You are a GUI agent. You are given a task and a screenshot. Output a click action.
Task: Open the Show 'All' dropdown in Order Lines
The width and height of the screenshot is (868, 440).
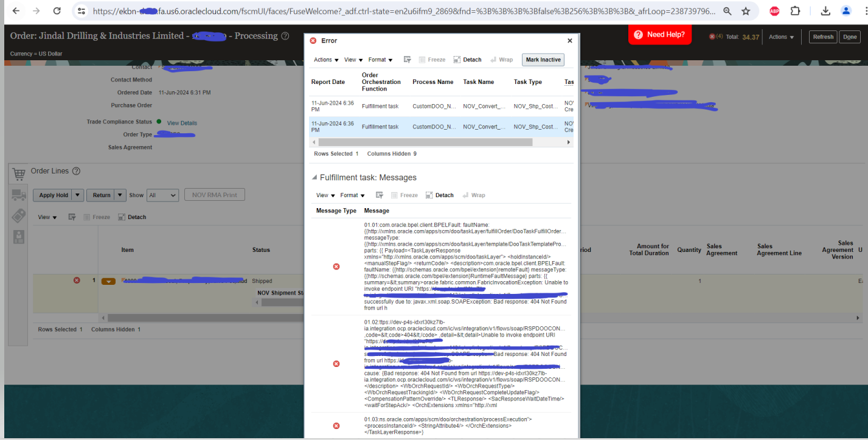tap(162, 195)
